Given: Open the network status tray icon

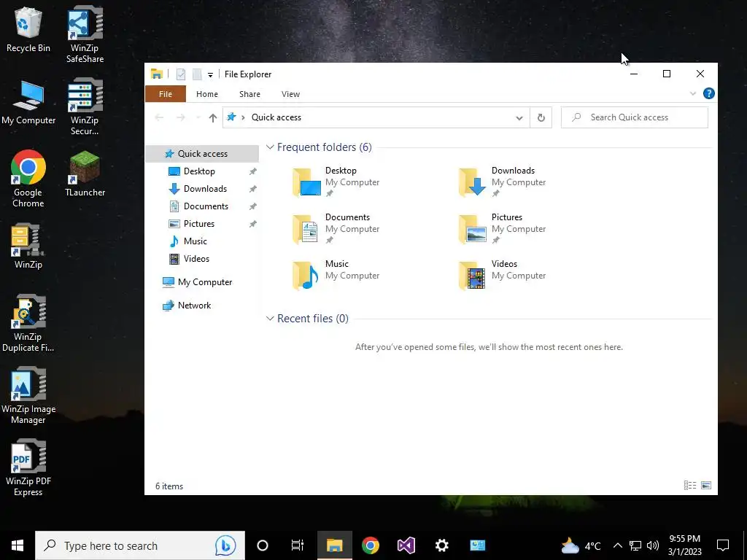Looking at the screenshot, I should pyautogui.click(x=635, y=545).
